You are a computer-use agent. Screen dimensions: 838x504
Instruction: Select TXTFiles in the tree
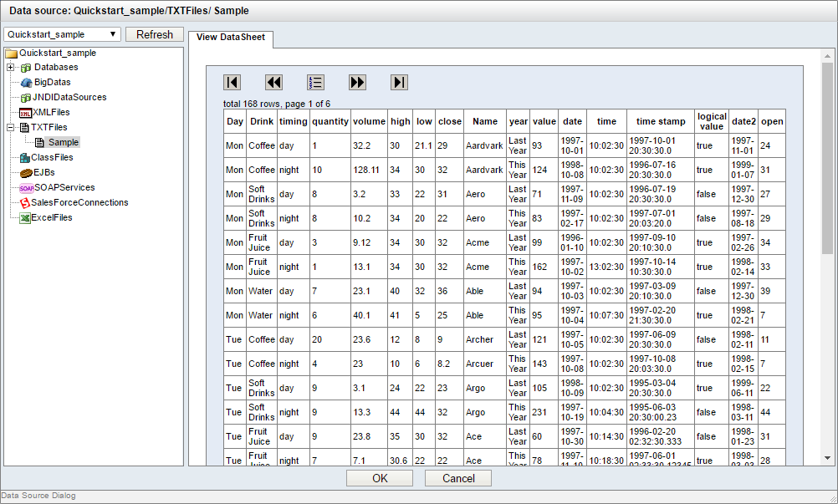[x=49, y=127]
